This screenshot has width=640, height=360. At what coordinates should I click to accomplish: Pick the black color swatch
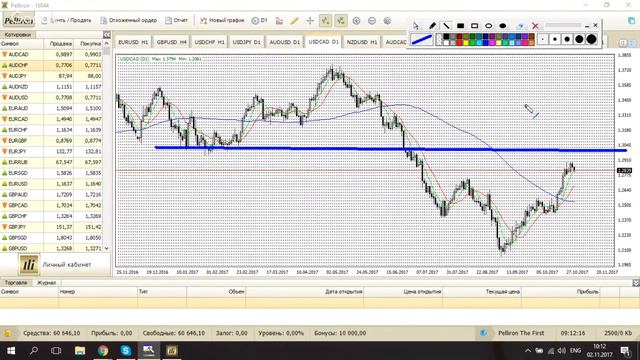click(446, 37)
